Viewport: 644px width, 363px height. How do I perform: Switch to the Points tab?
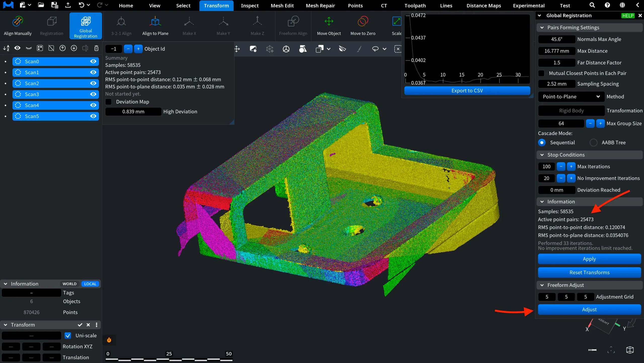355,6
